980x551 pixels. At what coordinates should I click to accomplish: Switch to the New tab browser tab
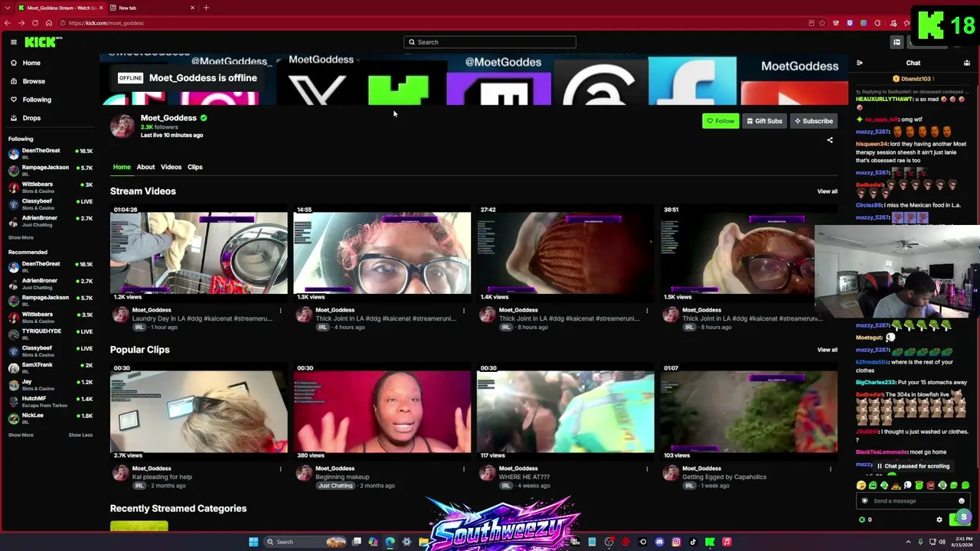[x=152, y=8]
